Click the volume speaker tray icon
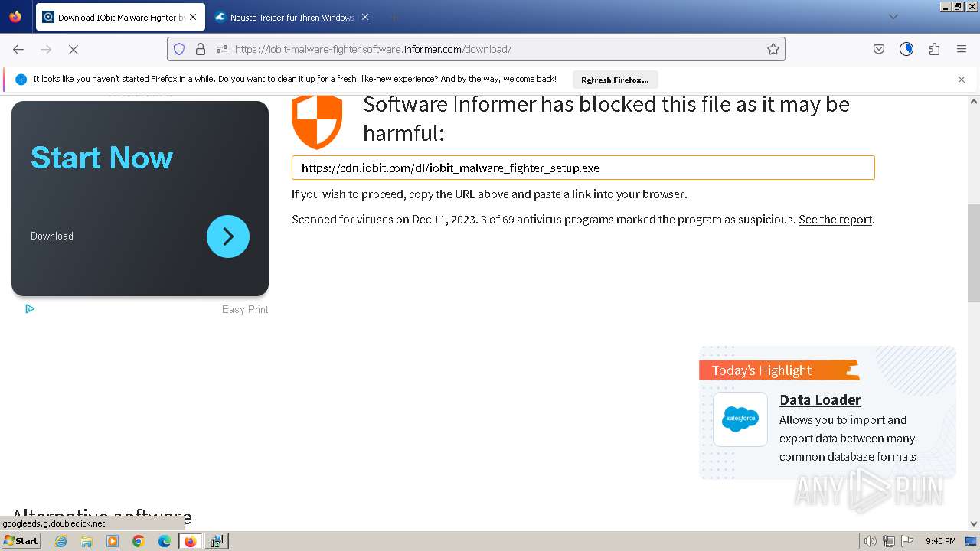 click(x=870, y=541)
